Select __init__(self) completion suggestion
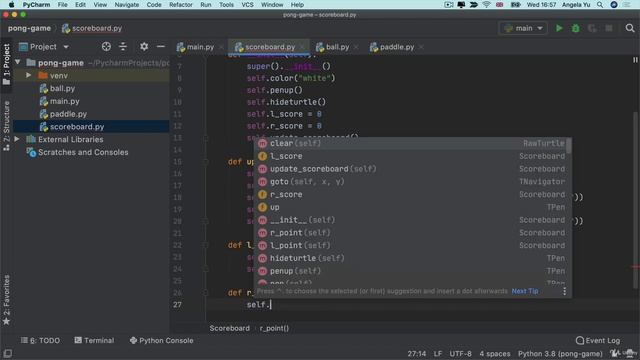This screenshot has height=360, width=640. click(412, 220)
